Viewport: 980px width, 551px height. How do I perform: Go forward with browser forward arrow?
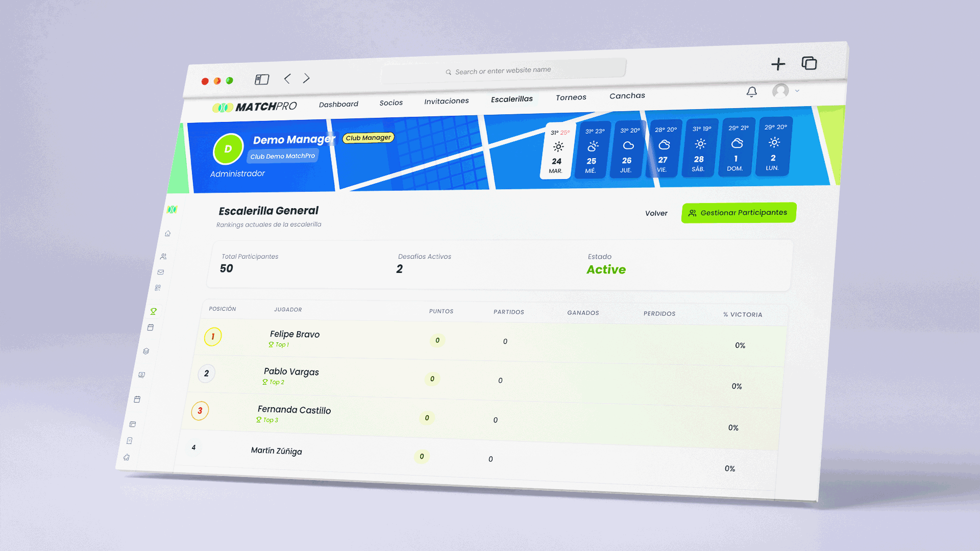tap(306, 78)
